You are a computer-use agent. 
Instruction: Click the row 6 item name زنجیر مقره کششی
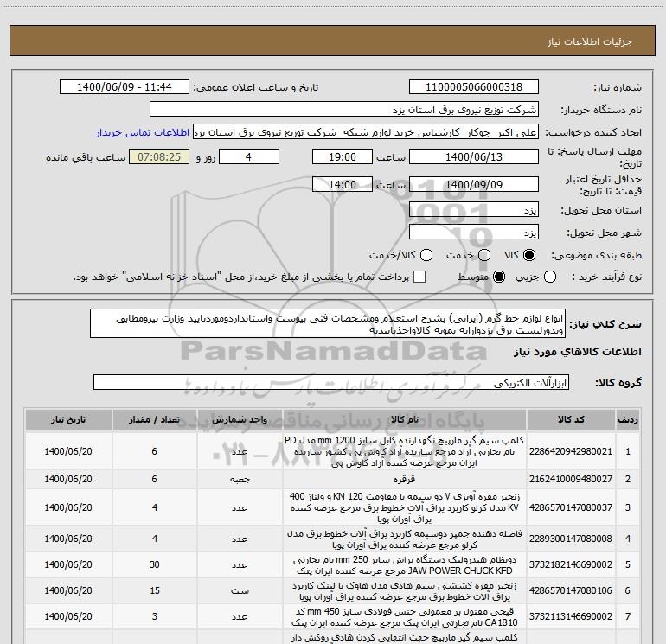point(405,591)
